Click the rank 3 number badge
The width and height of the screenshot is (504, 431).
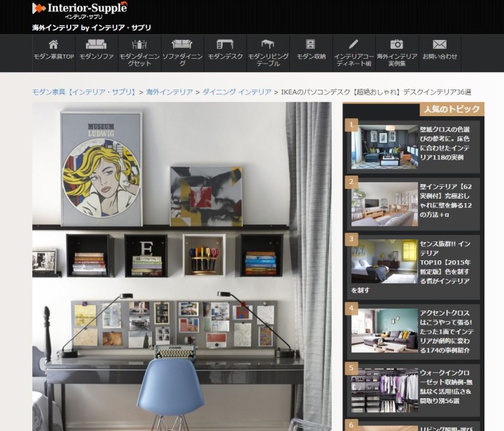pos(351,239)
